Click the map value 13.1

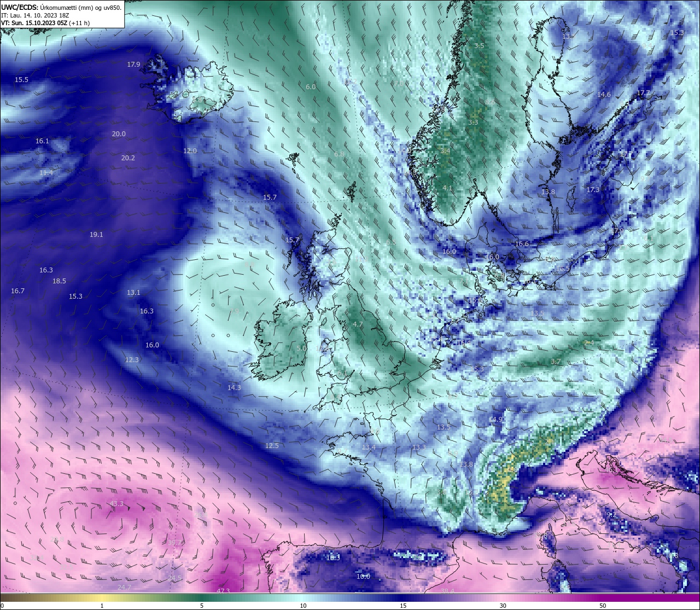pos(133,293)
